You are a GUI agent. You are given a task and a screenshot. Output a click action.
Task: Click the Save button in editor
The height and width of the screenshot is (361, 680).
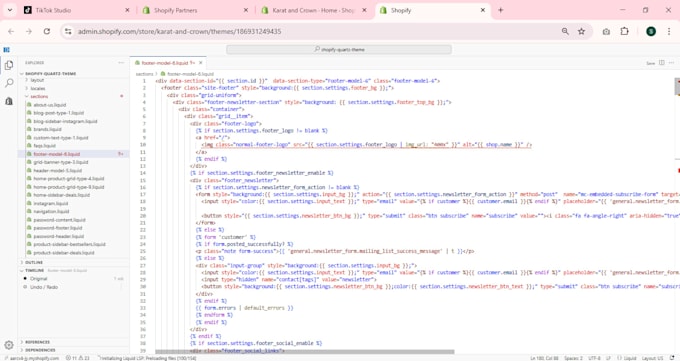tap(651, 63)
